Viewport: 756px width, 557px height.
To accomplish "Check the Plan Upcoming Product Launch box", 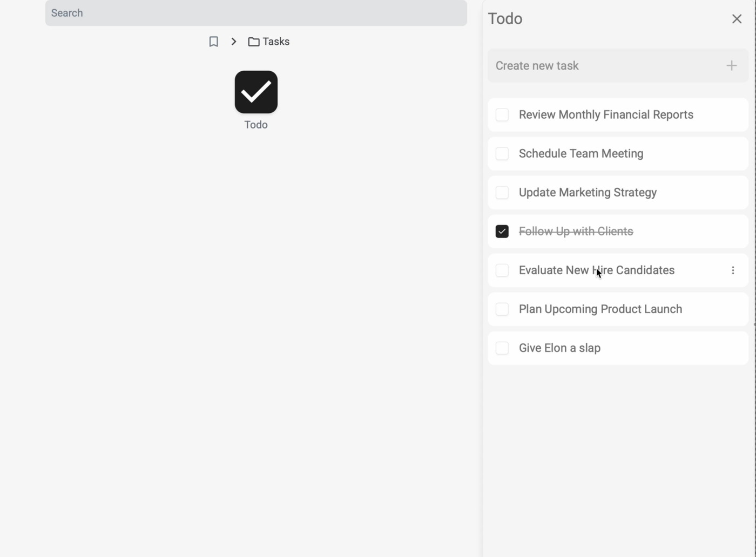I will tap(502, 309).
